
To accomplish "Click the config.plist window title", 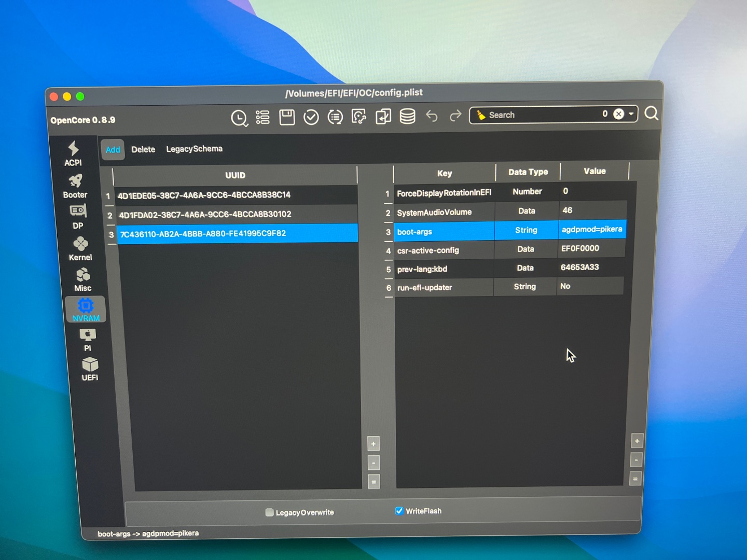I will point(354,93).
